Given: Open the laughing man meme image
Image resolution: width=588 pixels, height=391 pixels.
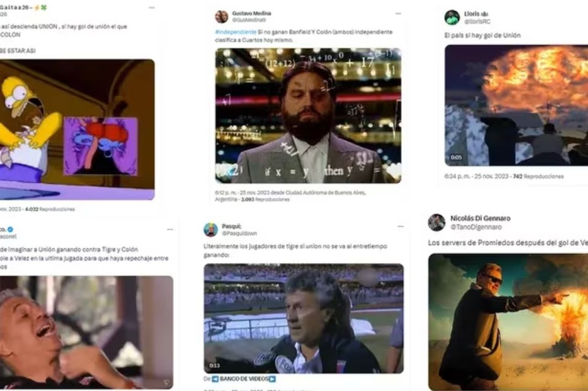Looking at the screenshot, I should [86, 332].
